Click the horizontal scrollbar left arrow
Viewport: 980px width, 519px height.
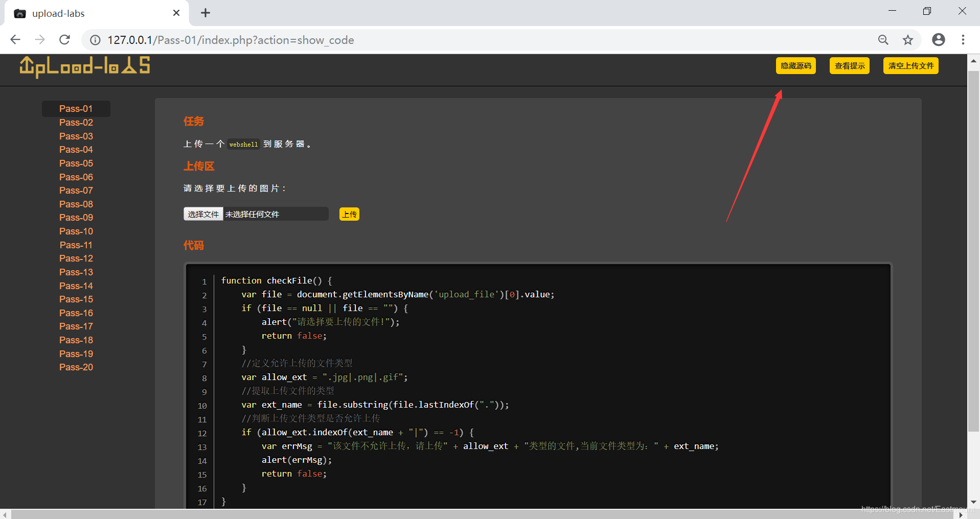coord(5,514)
